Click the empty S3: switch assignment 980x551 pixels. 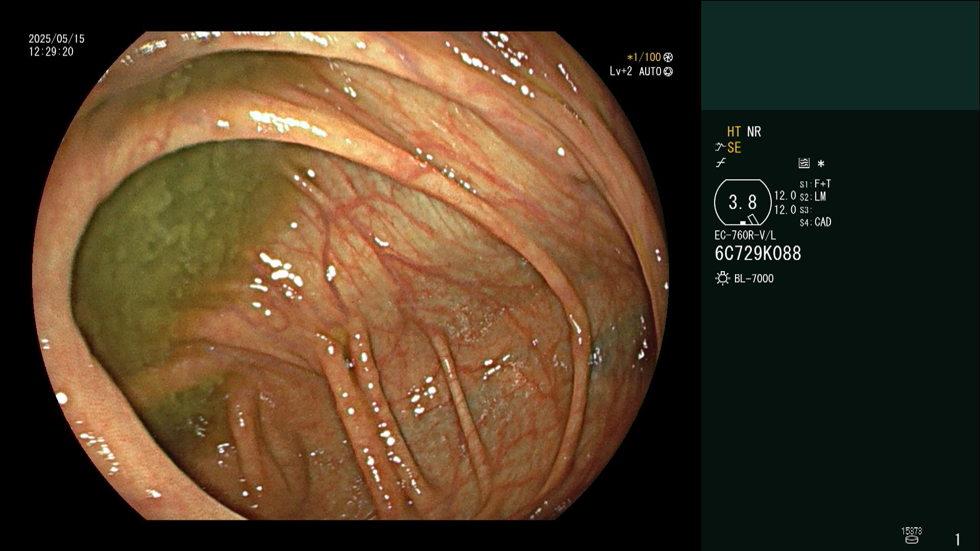click(805, 210)
